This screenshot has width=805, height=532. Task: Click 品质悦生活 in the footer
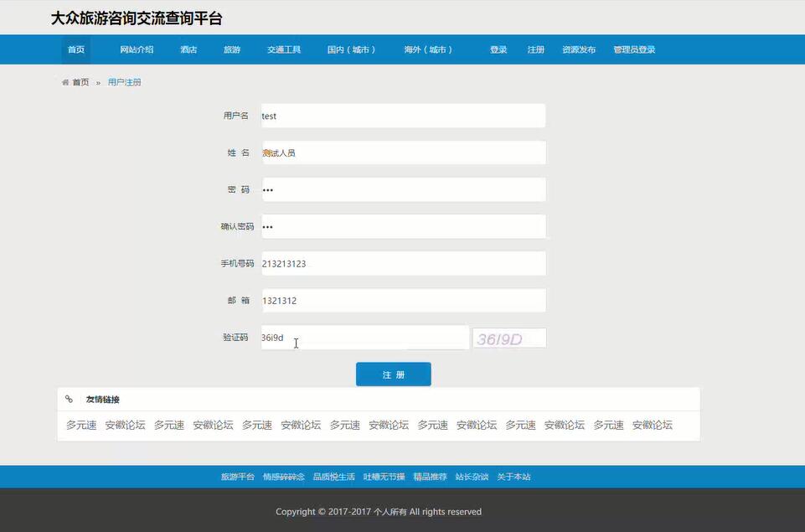[x=333, y=477]
